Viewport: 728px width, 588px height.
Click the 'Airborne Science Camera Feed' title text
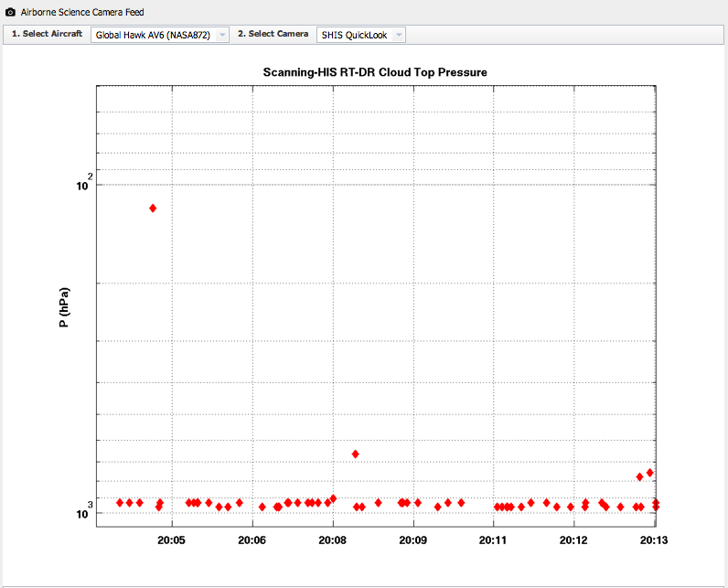pyautogui.click(x=82, y=12)
